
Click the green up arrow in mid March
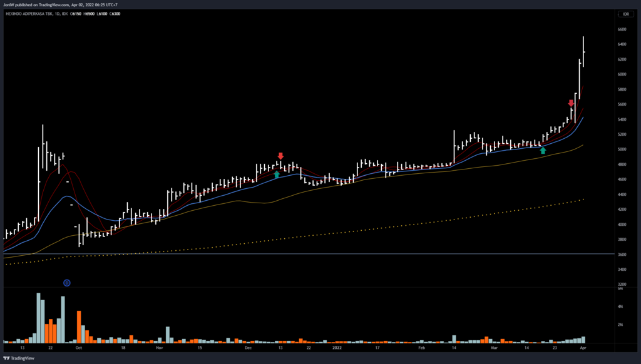point(543,150)
